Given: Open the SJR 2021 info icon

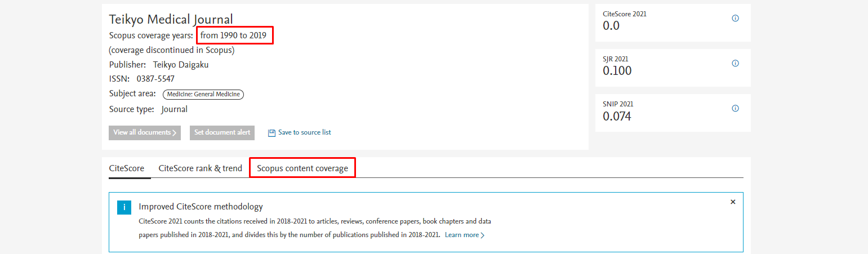Looking at the screenshot, I should pos(735,63).
